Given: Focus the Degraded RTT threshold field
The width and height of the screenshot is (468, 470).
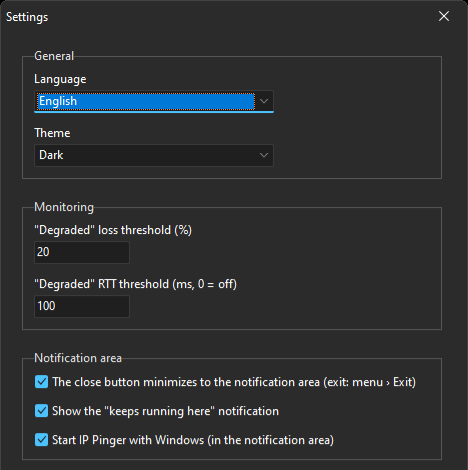Looking at the screenshot, I should [x=82, y=306].
